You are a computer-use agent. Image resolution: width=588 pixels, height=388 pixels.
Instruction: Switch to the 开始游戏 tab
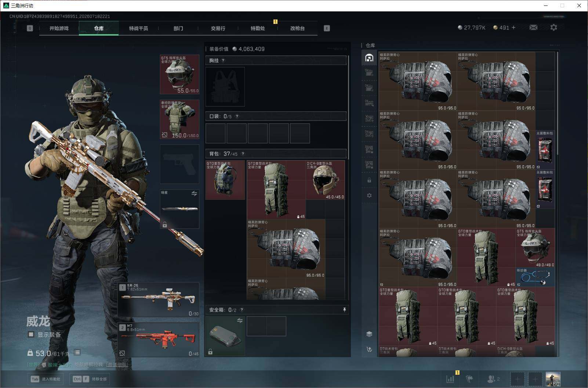coord(59,28)
